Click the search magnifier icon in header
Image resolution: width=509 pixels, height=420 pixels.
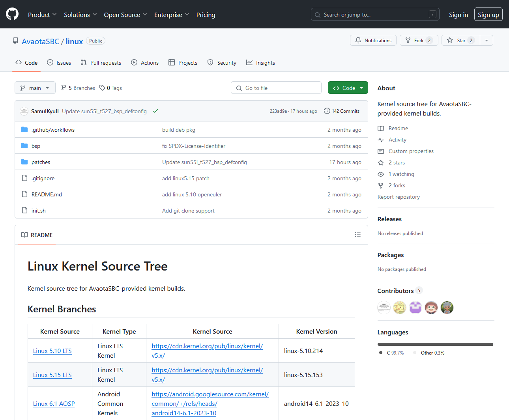tap(318, 15)
